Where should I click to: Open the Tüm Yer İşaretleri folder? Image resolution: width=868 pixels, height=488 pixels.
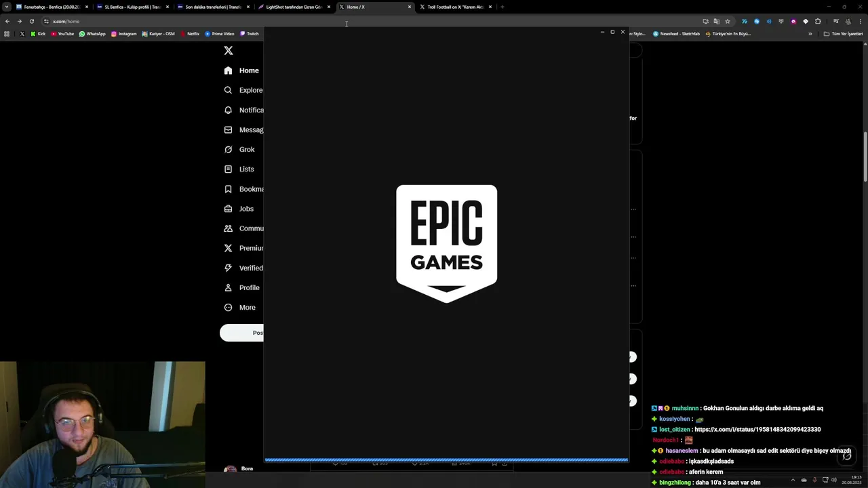tap(843, 34)
